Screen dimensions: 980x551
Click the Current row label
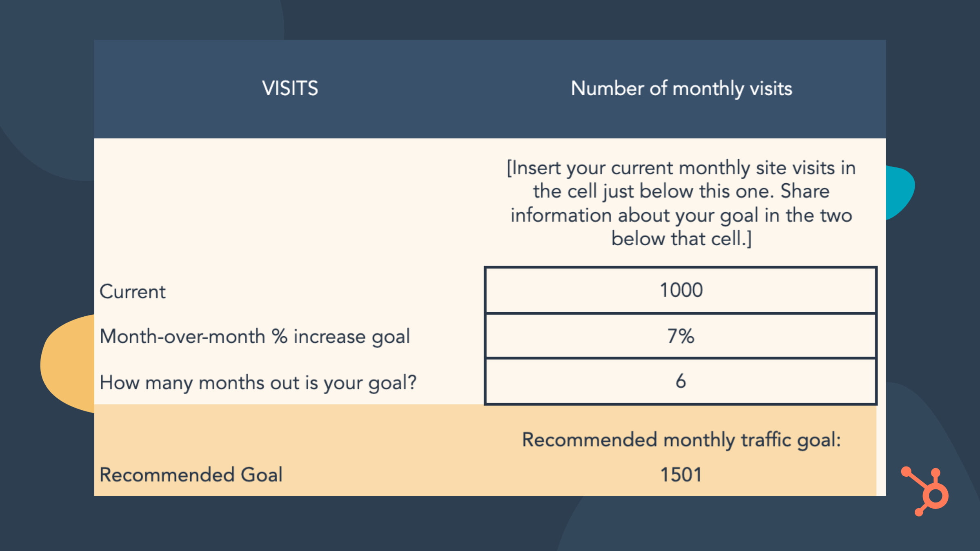[133, 292]
